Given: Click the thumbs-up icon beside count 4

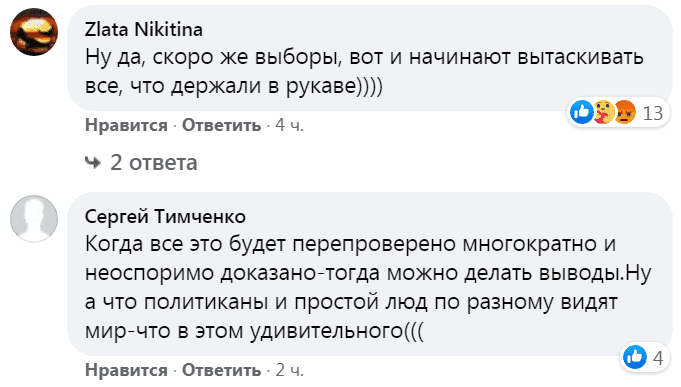Looking at the screenshot, I should tap(635, 357).
